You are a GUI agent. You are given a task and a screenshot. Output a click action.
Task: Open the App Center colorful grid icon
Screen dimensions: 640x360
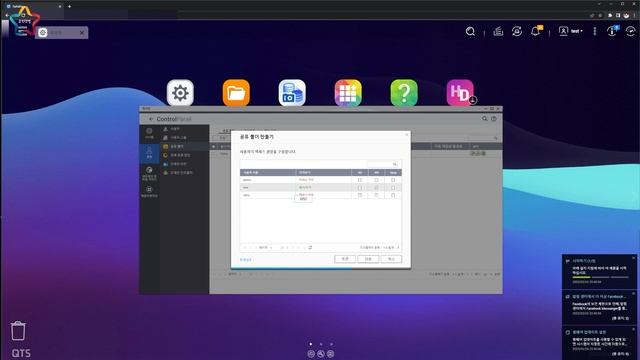point(348,93)
